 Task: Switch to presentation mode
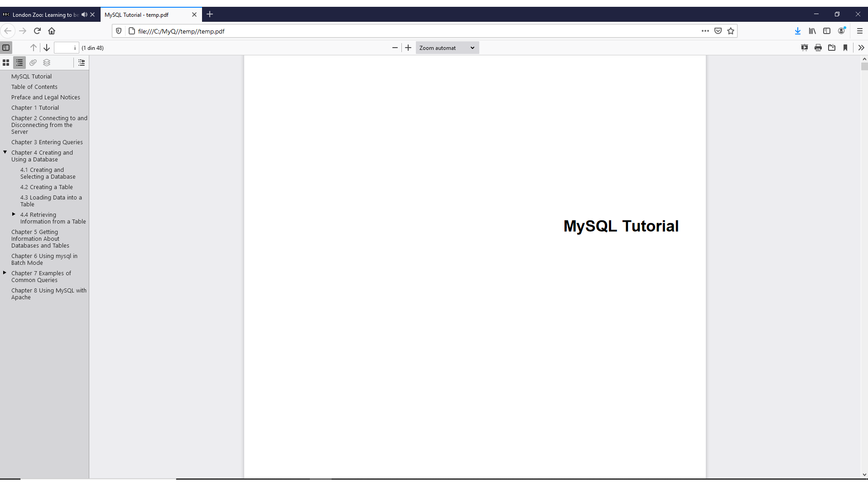click(x=805, y=48)
